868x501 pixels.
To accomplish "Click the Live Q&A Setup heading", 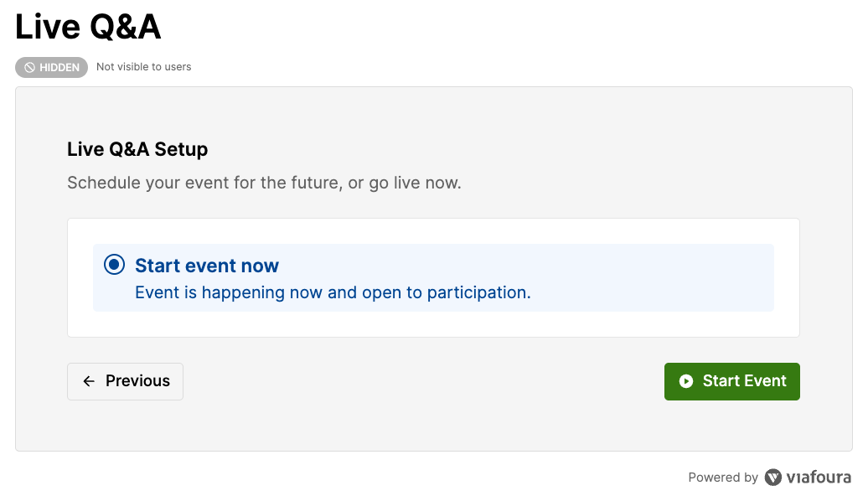I will coord(137,149).
